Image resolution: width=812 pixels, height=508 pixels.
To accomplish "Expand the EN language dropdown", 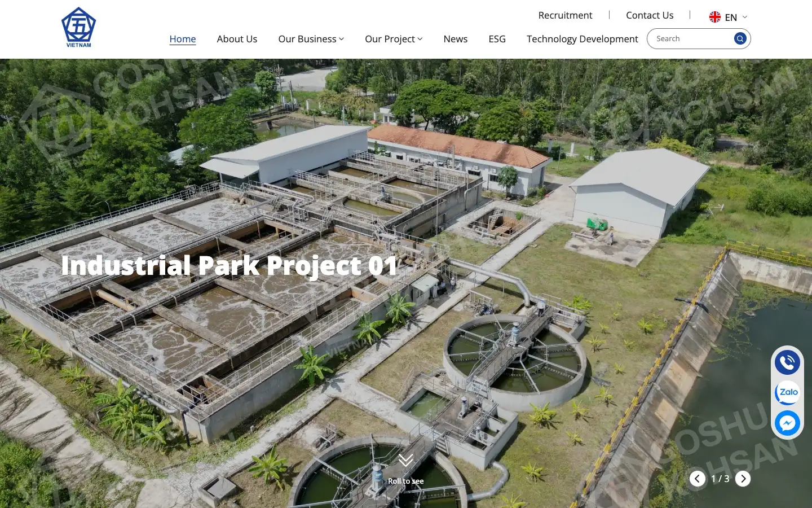I will pos(744,17).
